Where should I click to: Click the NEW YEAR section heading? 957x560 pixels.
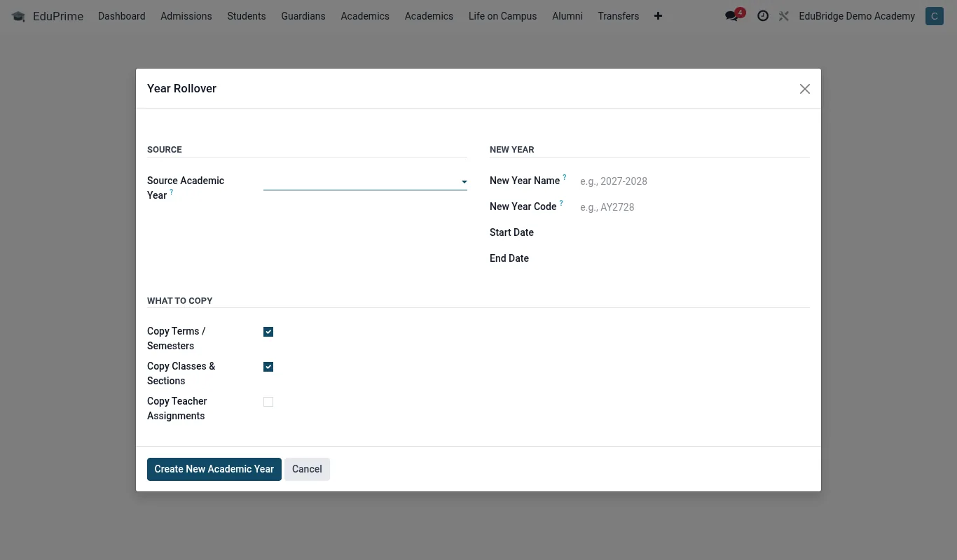click(512, 150)
